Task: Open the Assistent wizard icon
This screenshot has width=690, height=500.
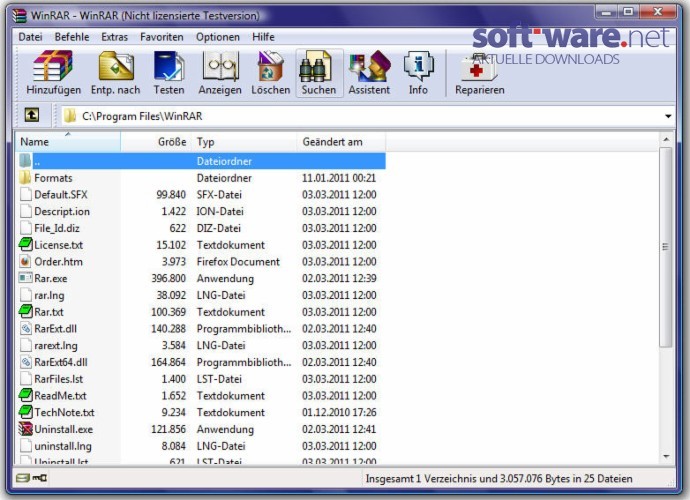Action: click(x=369, y=66)
